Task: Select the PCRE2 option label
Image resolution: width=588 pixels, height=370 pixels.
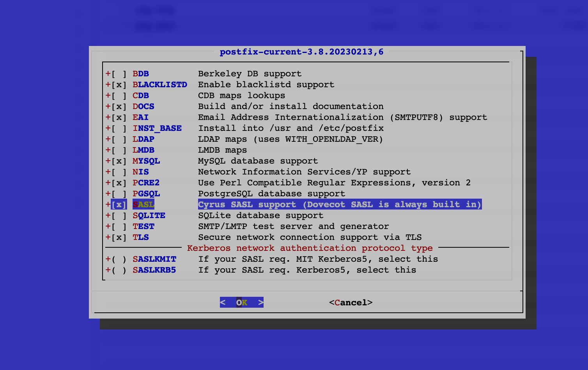Action: coord(146,183)
